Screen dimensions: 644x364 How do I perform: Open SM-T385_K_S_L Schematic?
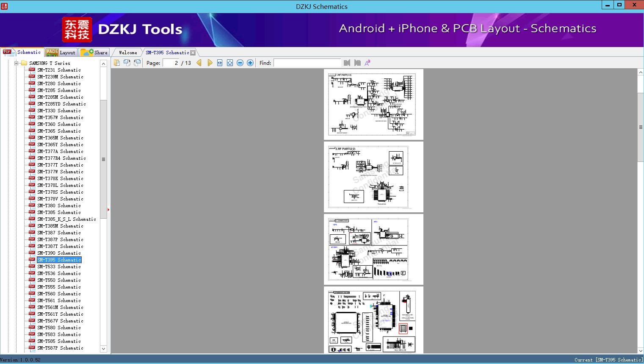[x=66, y=219]
